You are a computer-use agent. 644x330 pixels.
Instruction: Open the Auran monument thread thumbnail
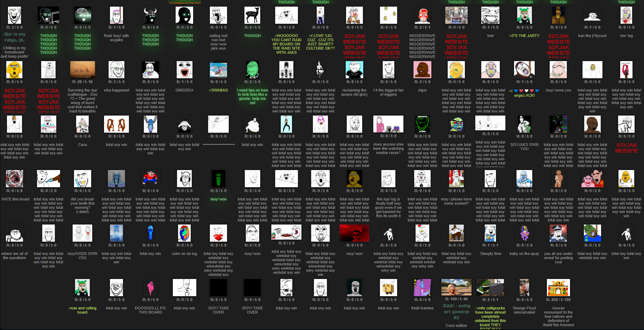558,288
